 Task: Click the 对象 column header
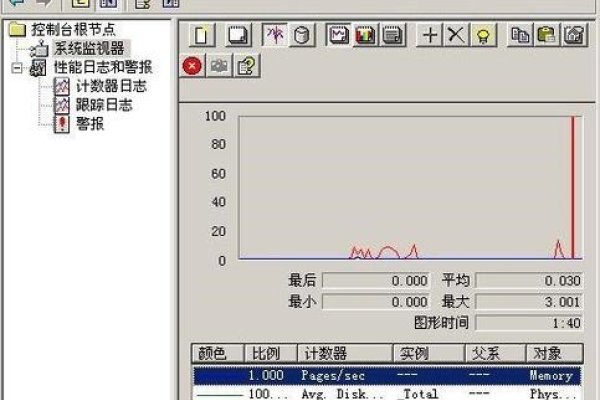click(555, 353)
